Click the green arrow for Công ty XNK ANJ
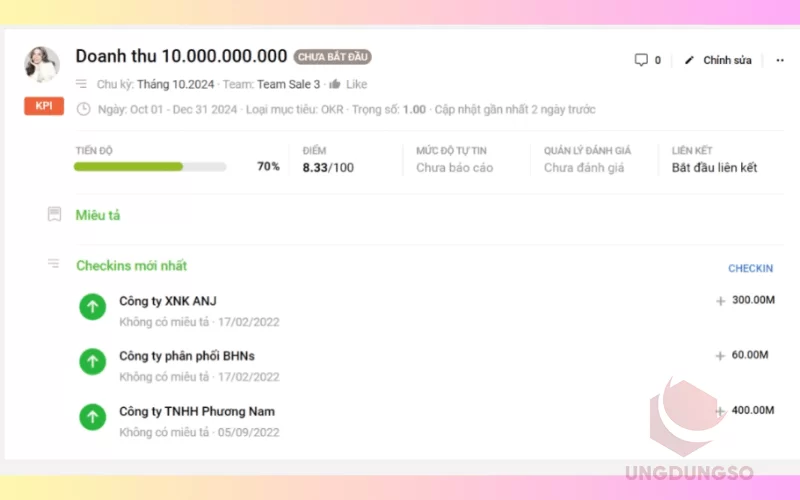The width and height of the screenshot is (800, 500). [x=93, y=307]
